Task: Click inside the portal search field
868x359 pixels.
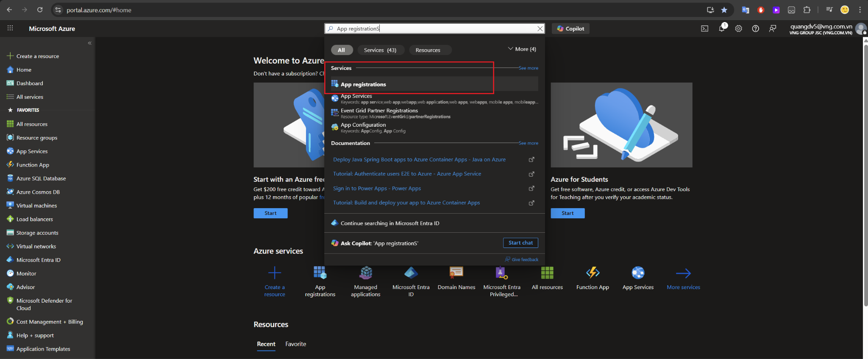Action: click(x=434, y=28)
